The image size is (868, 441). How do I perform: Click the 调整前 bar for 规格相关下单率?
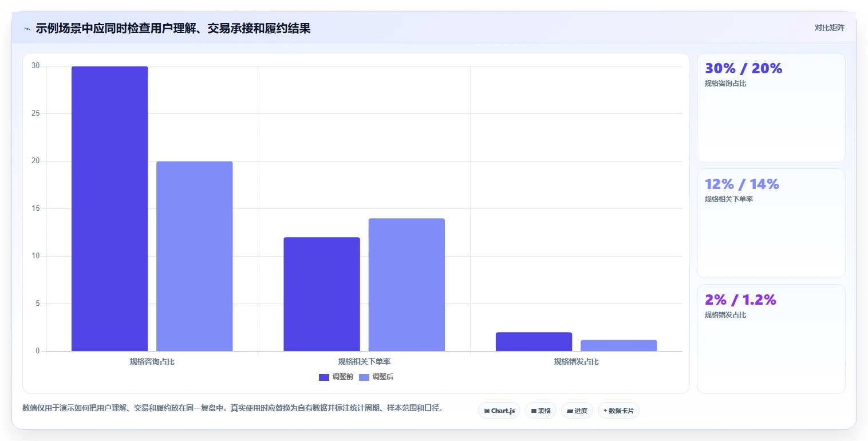click(322, 294)
